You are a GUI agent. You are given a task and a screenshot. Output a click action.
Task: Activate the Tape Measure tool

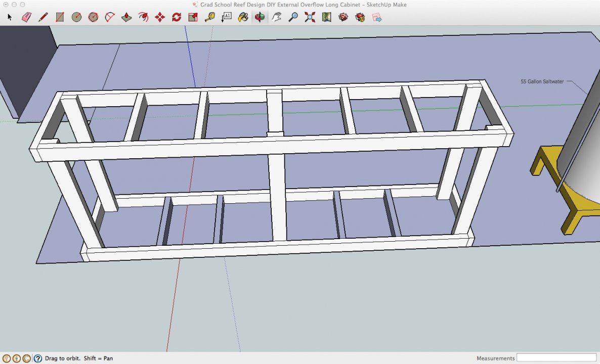coord(210,17)
